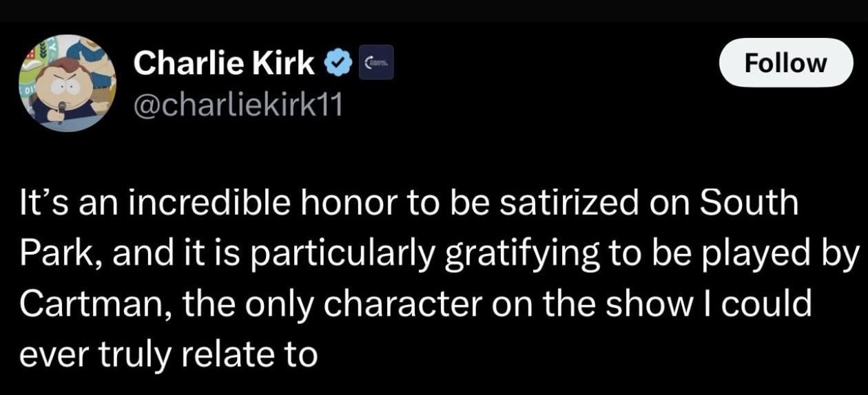868x395 pixels.
Task: Open the Turning Point USA affiliation badge
Action: (x=376, y=62)
